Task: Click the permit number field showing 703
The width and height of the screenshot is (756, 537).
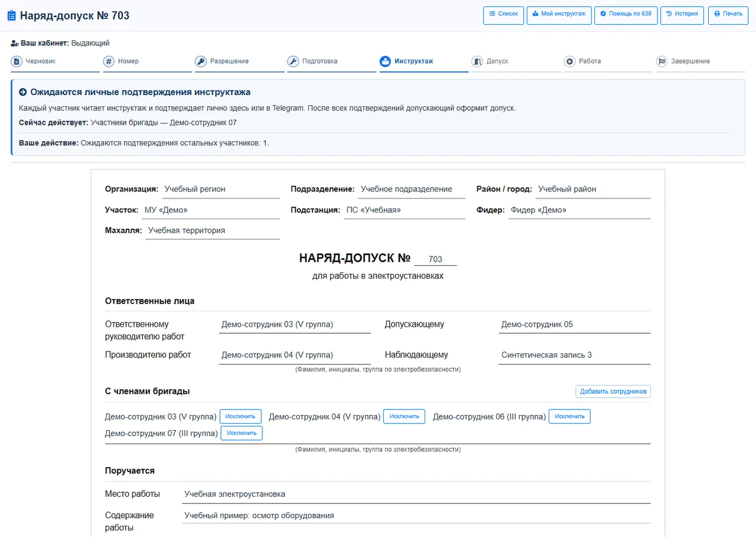Action: pyautogui.click(x=435, y=259)
